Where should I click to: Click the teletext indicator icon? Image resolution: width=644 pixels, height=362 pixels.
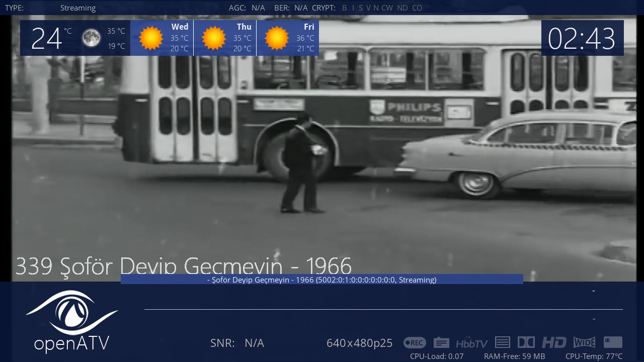click(503, 342)
